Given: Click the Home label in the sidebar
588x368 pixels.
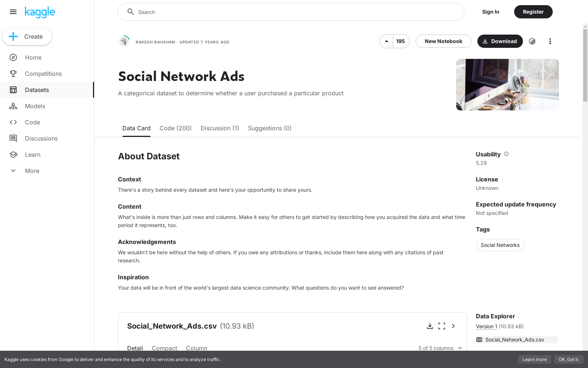Looking at the screenshot, I should (33, 57).
